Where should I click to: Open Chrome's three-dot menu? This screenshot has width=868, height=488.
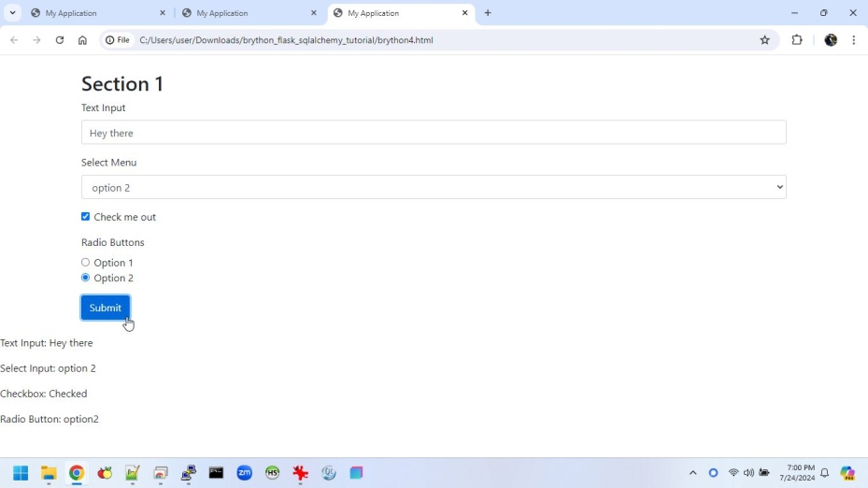[853, 40]
